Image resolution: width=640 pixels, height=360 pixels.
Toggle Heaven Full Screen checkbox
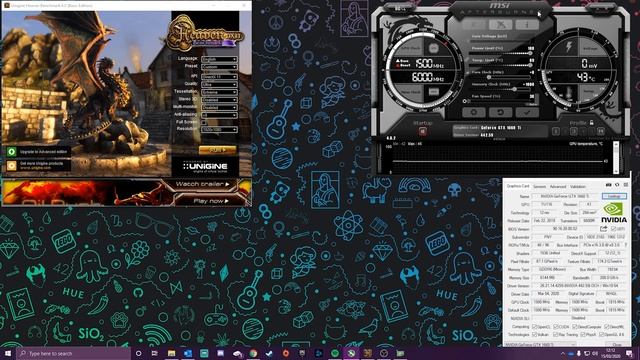(x=204, y=122)
